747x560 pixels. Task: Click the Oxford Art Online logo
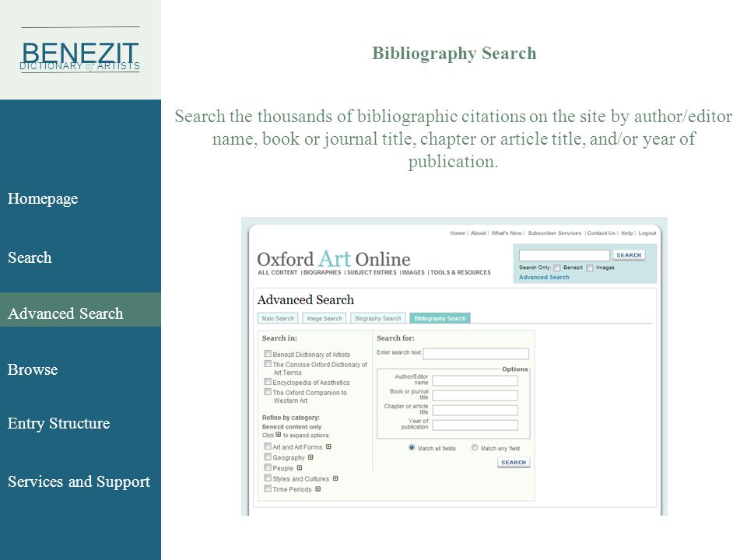pos(334,259)
